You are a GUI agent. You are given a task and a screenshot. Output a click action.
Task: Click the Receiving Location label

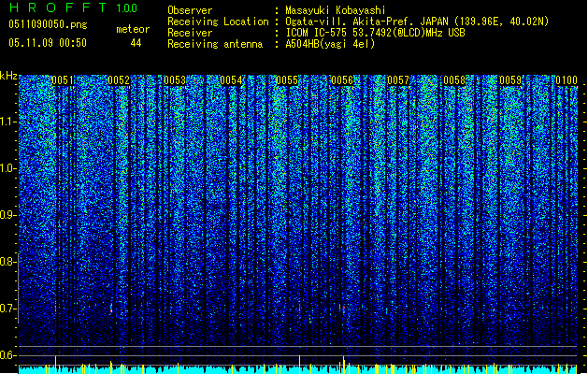point(218,22)
